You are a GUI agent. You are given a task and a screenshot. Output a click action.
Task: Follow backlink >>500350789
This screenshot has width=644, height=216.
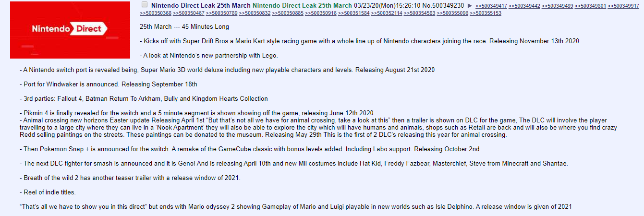222,13
